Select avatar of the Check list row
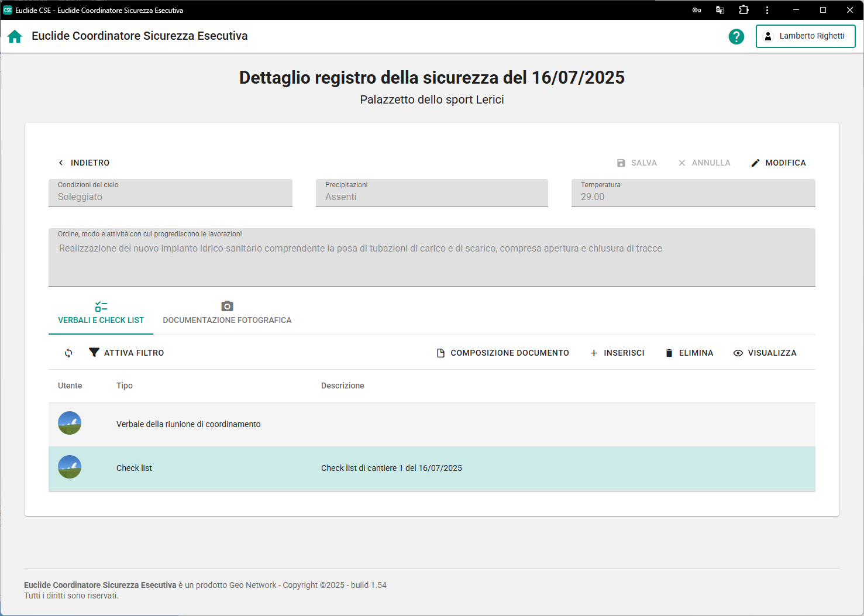 [x=70, y=467]
